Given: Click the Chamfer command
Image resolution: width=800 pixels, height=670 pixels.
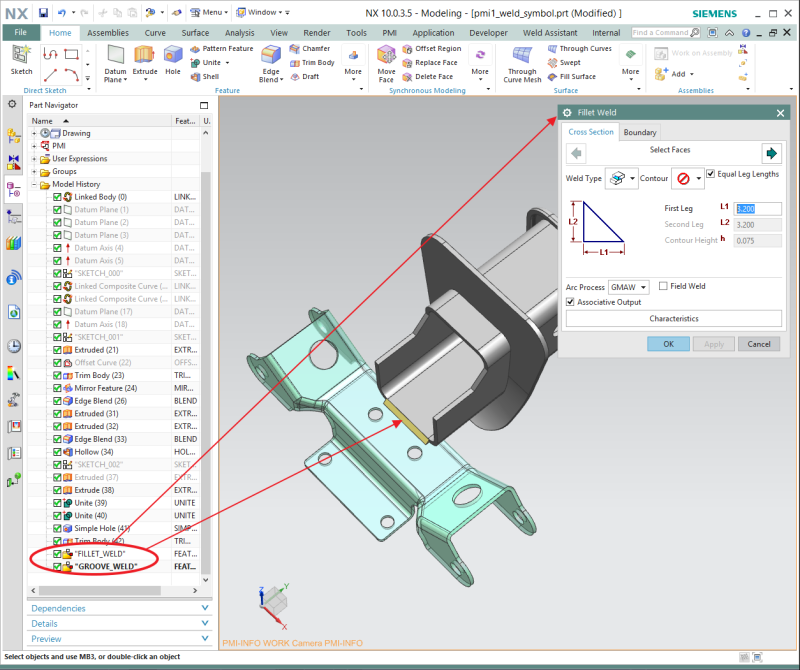Looking at the screenshot, I should [310, 48].
